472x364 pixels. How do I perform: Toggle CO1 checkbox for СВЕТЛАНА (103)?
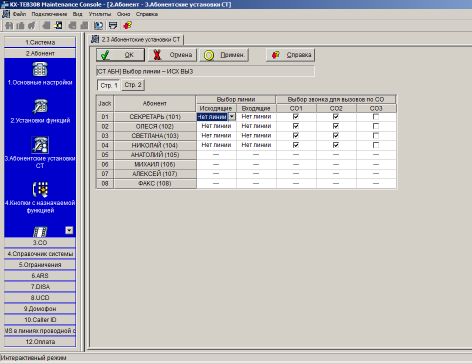[x=296, y=135]
